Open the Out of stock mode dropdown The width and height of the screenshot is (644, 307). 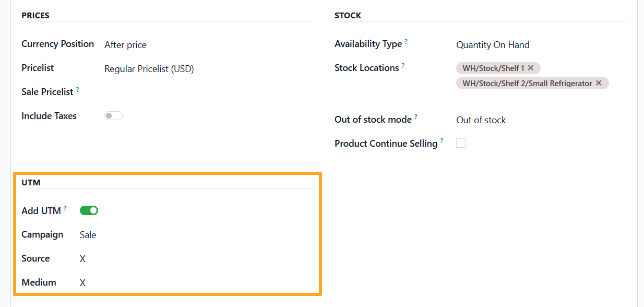(x=541, y=120)
